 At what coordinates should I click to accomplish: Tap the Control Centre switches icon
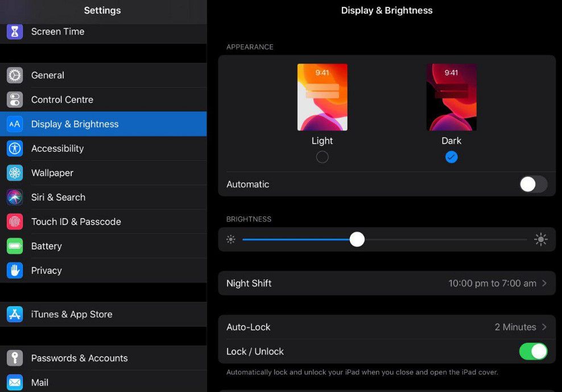point(15,99)
